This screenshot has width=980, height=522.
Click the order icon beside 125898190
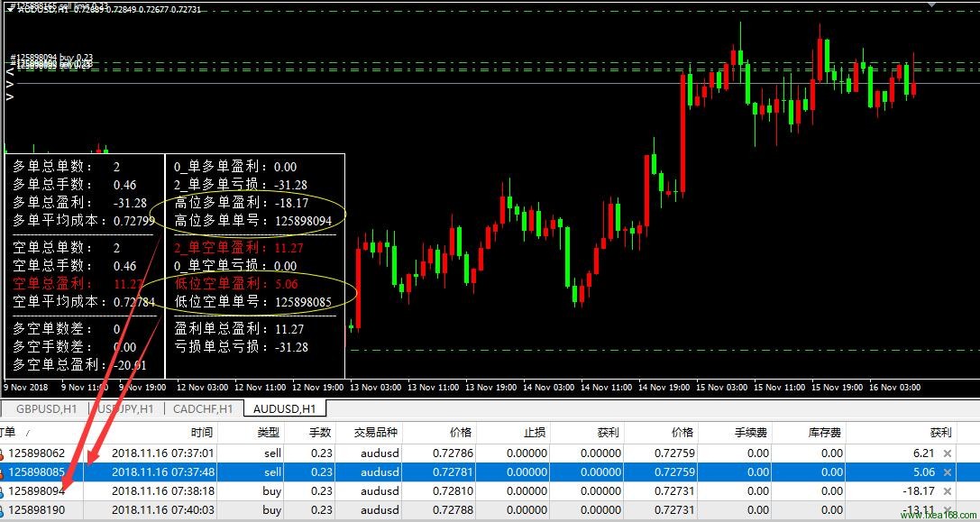[x=3, y=510]
